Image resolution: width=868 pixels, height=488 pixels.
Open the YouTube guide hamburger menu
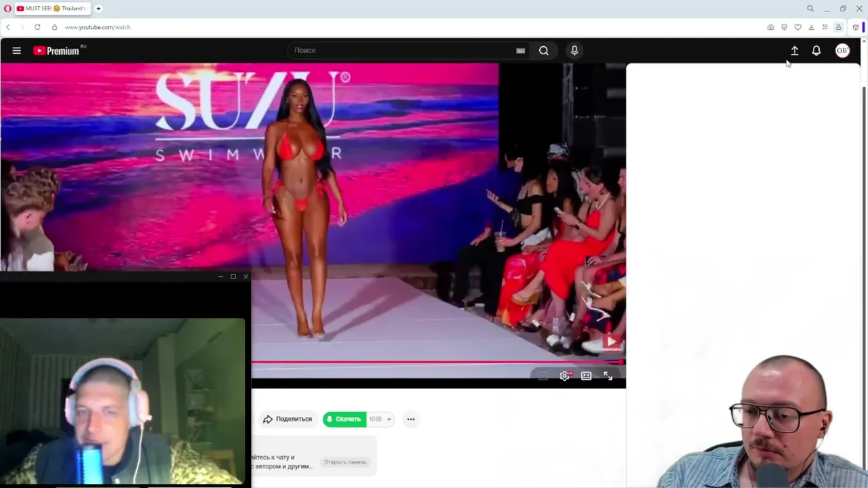pyautogui.click(x=17, y=50)
